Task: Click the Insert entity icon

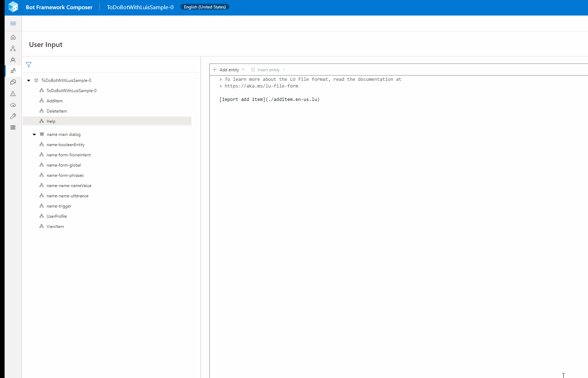Action: coord(253,70)
